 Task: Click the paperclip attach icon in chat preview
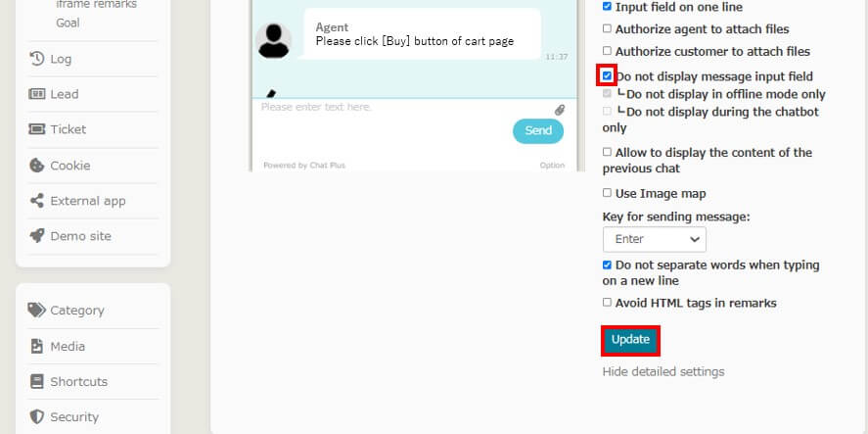click(x=560, y=110)
